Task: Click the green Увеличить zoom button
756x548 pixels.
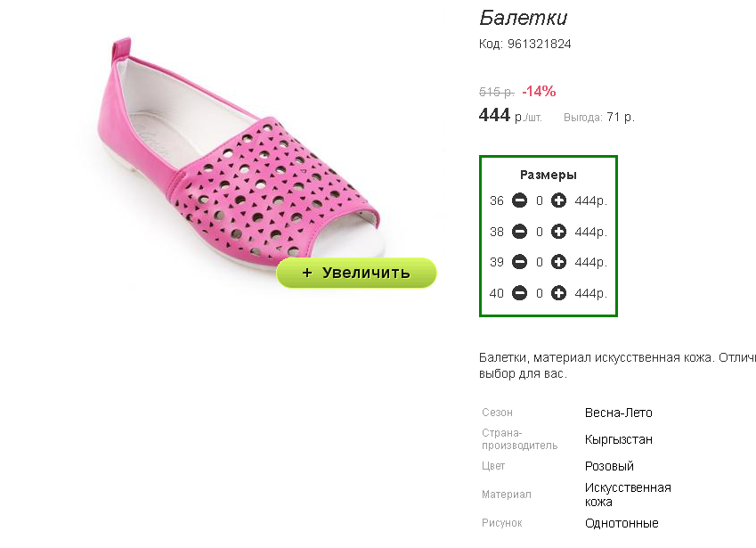Action: [356, 273]
